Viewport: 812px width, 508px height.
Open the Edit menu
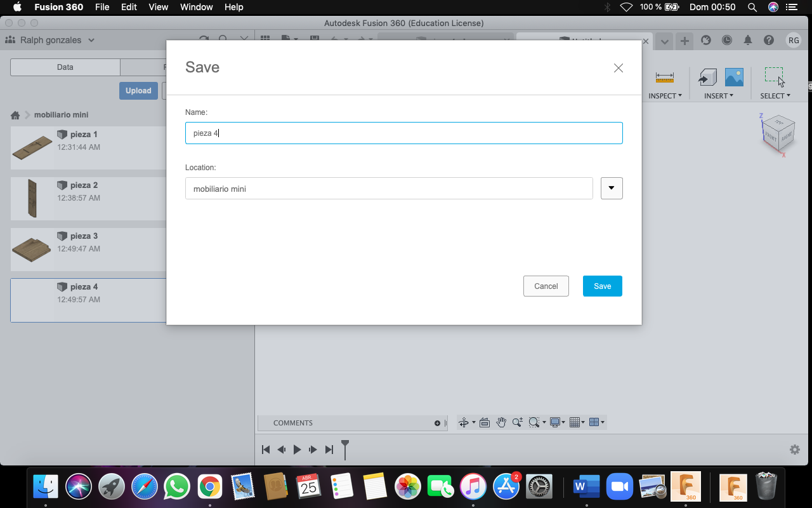point(129,7)
